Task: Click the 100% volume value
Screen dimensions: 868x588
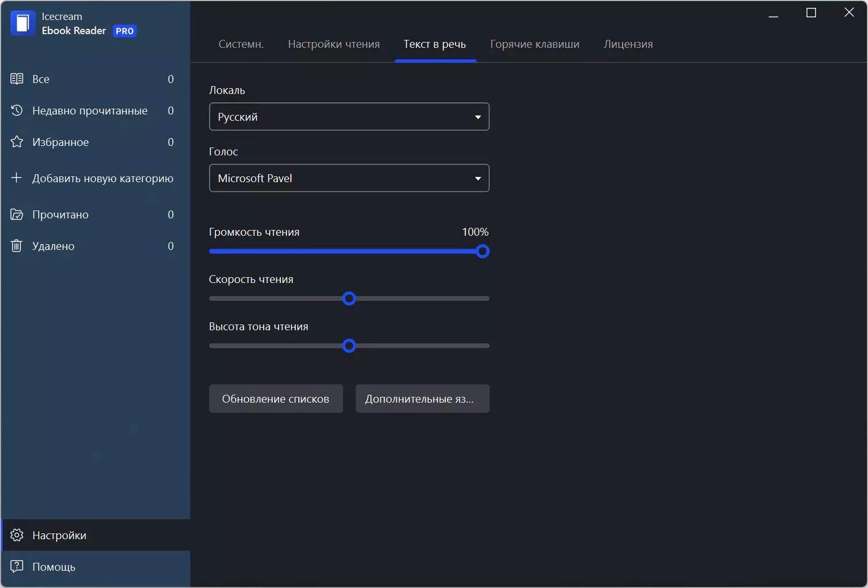Action: pyautogui.click(x=475, y=232)
